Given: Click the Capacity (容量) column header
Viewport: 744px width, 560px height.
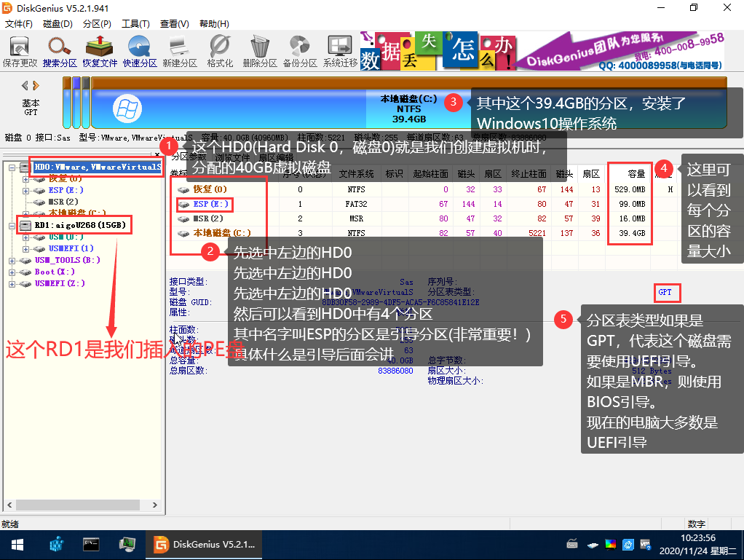Looking at the screenshot, I should click(630, 174).
